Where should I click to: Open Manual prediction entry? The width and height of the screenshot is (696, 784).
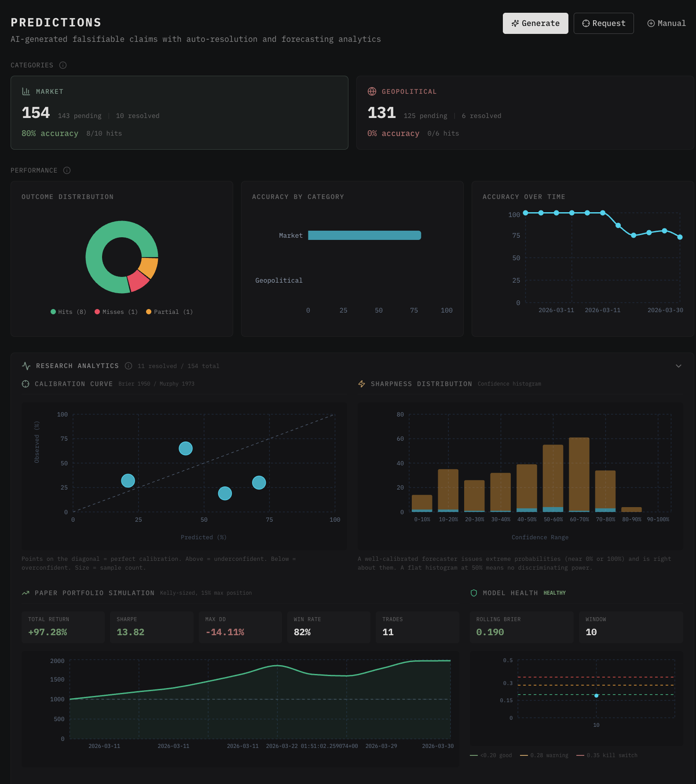point(667,23)
